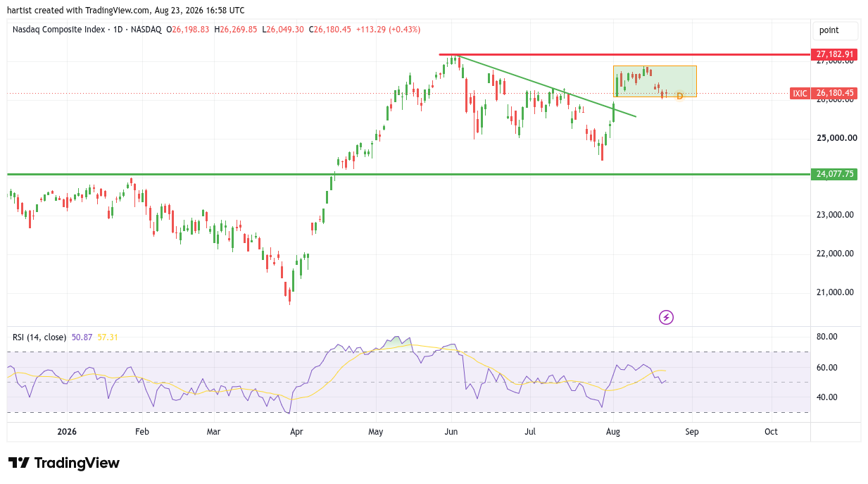Click the Jul label on time axis
The width and height of the screenshot is (868, 484).
pos(530,432)
